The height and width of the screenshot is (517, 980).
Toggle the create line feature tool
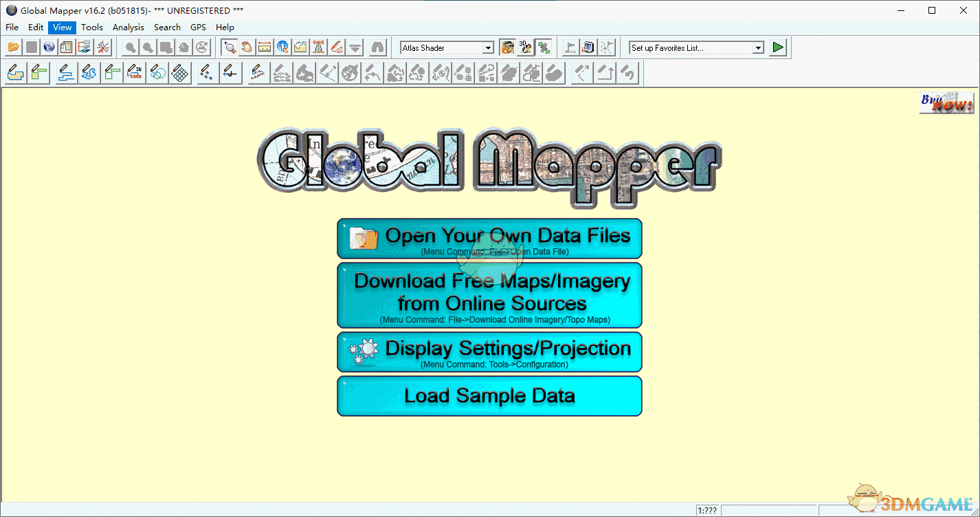point(65,72)
